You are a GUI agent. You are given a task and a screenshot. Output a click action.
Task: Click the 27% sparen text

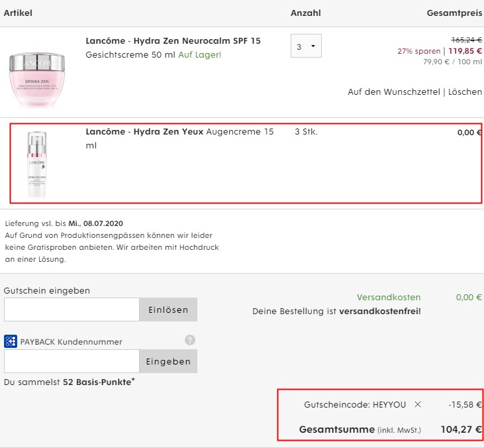point(419,51)
